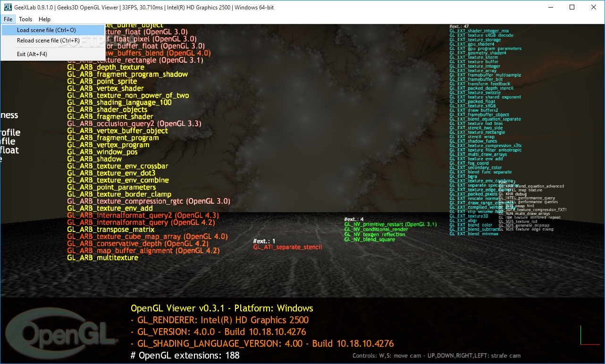Image resolution: width=605 pixels, height=364 pixels.
Task: Click GL_EXT_texture_filter_anisotropic text
Action: 485,150
